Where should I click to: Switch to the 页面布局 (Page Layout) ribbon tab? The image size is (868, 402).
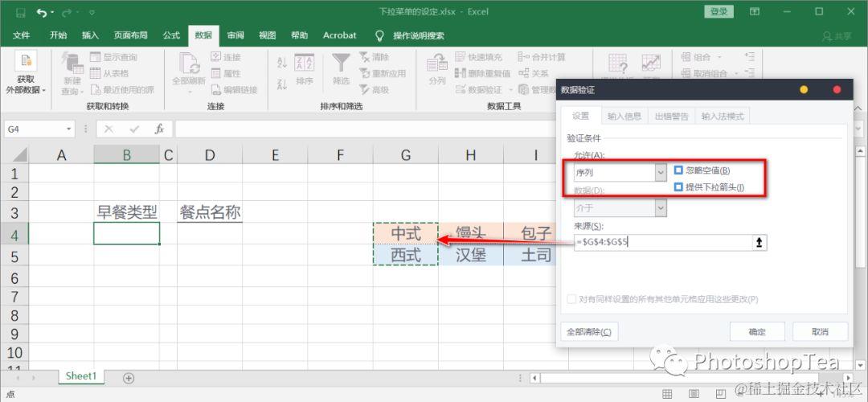[x=131, y=35]
